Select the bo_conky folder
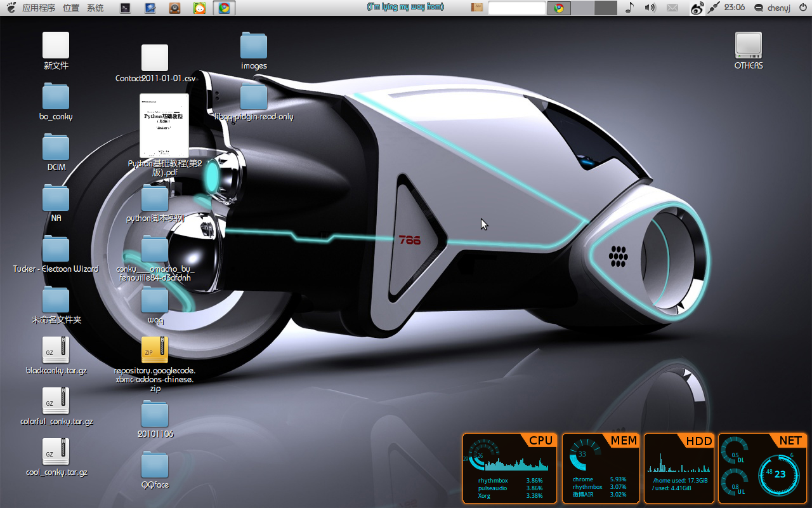812x508 pixels. [56, 102]
